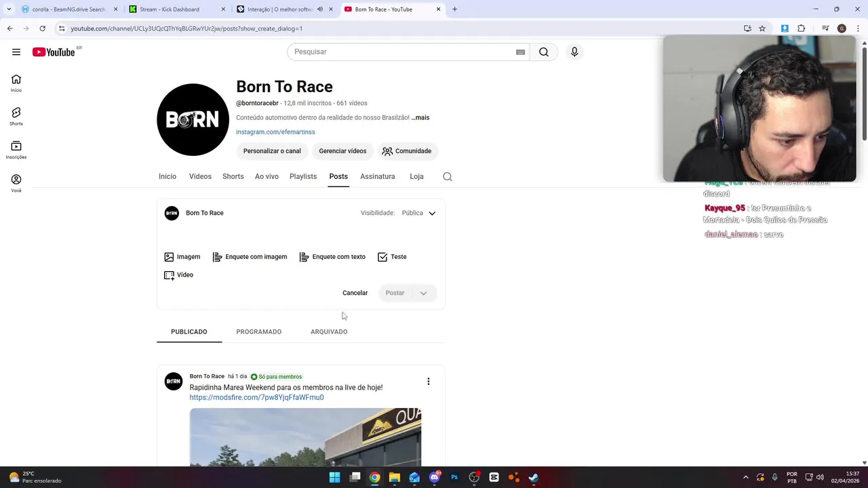Switch to the Início channel tab
The image size is (868, 488).
(167, 177)
